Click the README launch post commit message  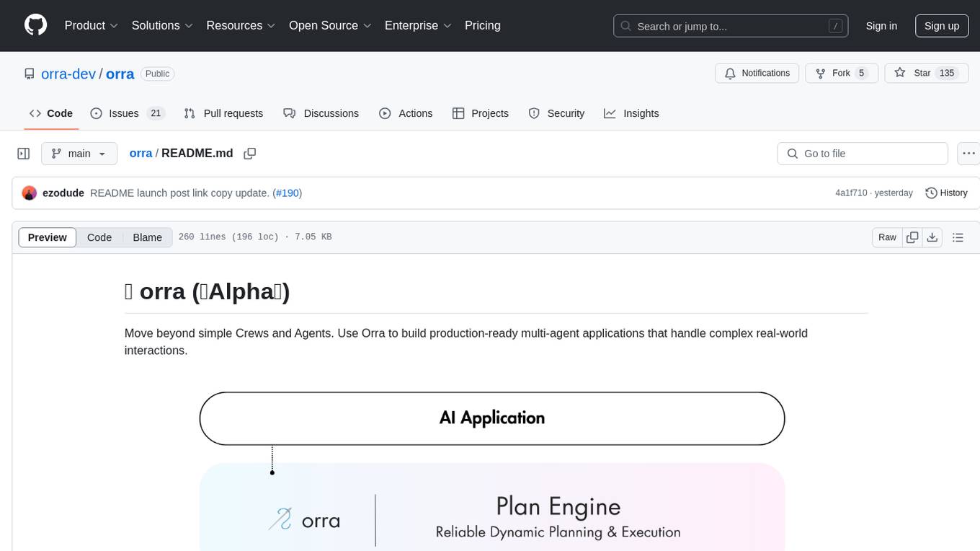tap(179, 193)
